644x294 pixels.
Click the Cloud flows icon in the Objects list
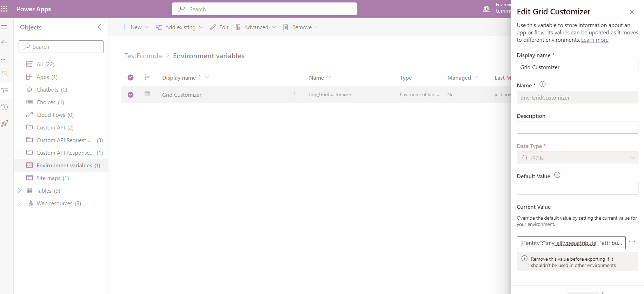[29, 115]
